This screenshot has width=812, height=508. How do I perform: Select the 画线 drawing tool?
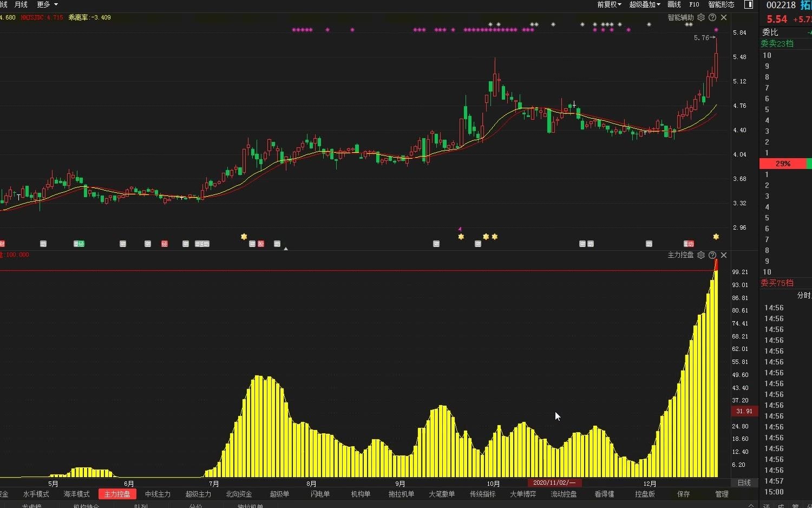click(675, 4)
